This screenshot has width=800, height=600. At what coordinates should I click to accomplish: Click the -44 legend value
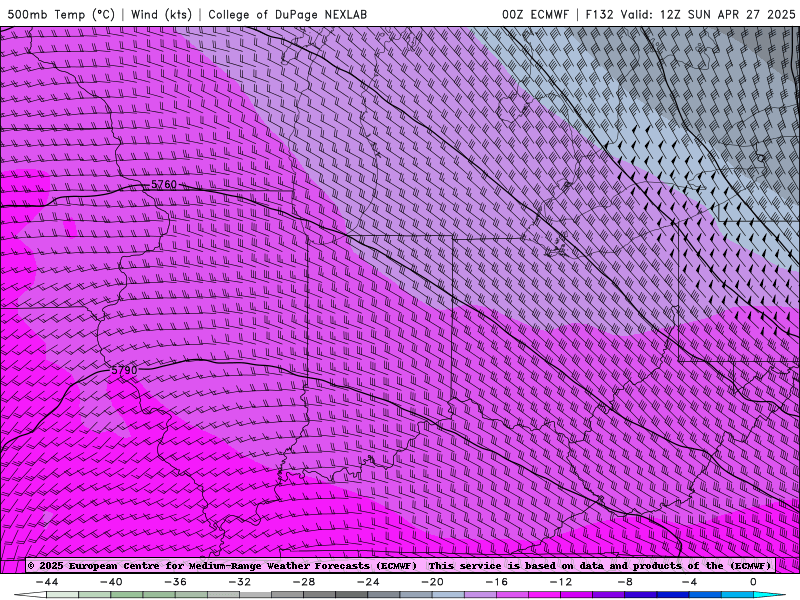(47, 582)
